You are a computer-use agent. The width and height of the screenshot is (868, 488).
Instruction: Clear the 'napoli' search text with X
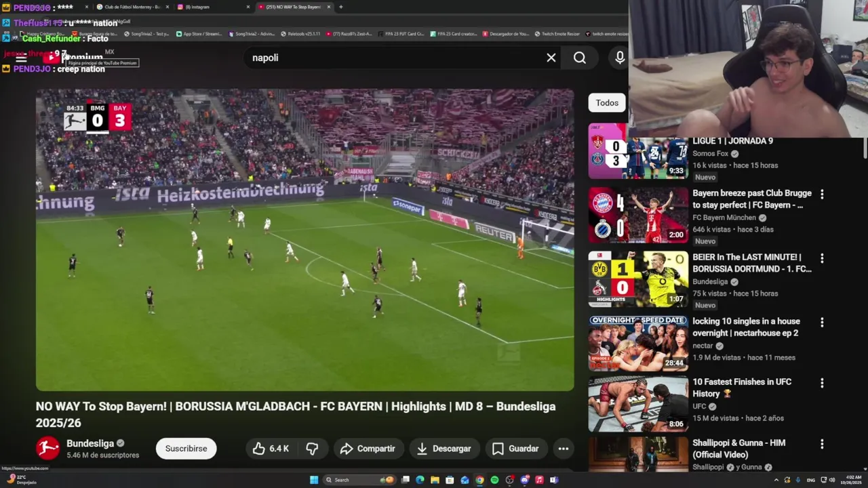551,58
